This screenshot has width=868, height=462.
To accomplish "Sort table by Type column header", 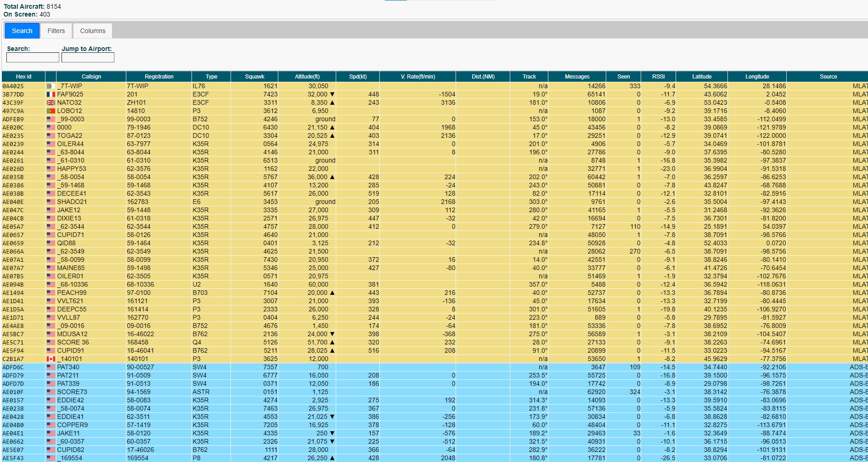I will pyautogui.click(x=211, y=77).
